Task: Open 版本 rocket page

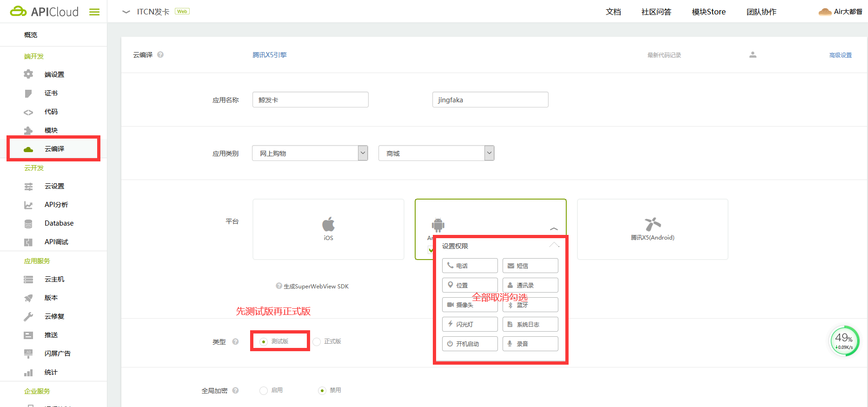Action: [41, 298]
